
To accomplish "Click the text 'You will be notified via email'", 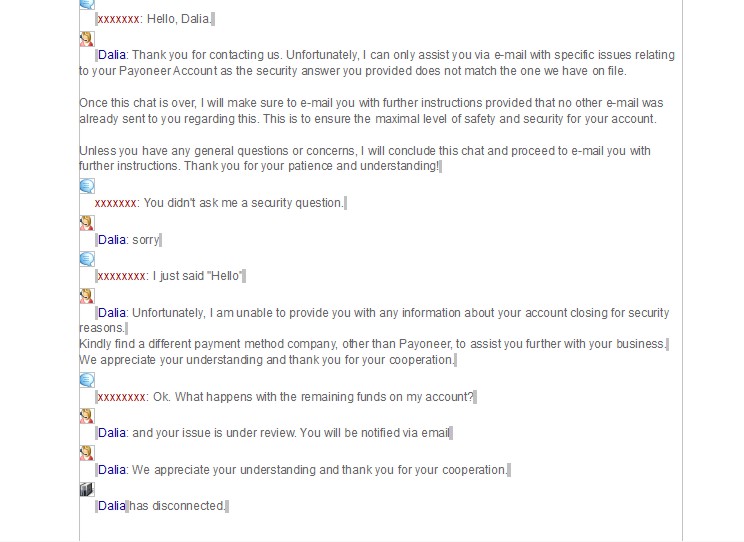I will pos(375,433).
